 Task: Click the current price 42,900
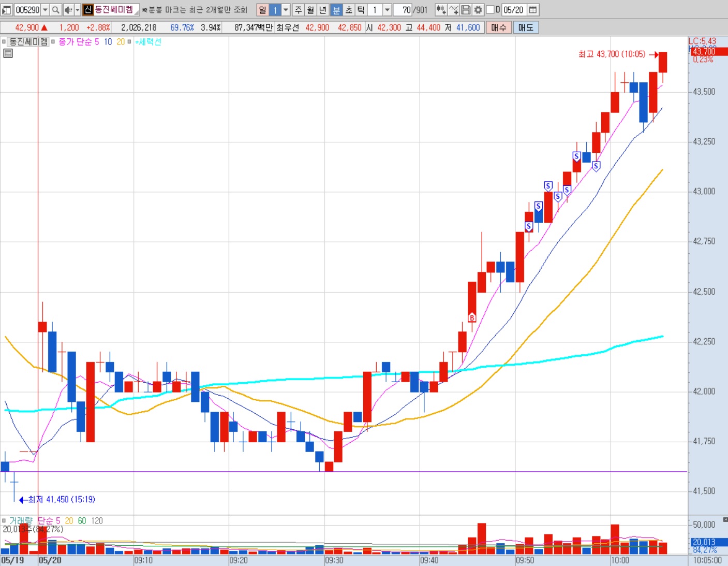click(x=27, y=27)
